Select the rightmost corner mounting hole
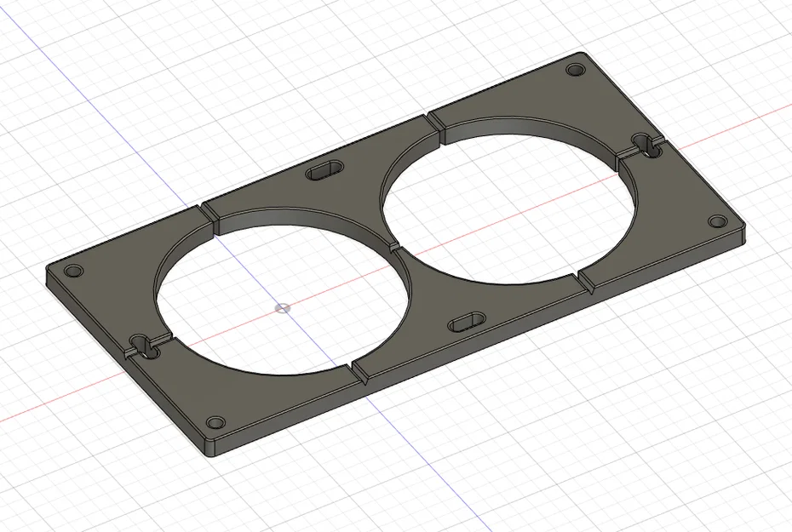The width and height of the screenshot is (792, 532). [x=717, y=221]
